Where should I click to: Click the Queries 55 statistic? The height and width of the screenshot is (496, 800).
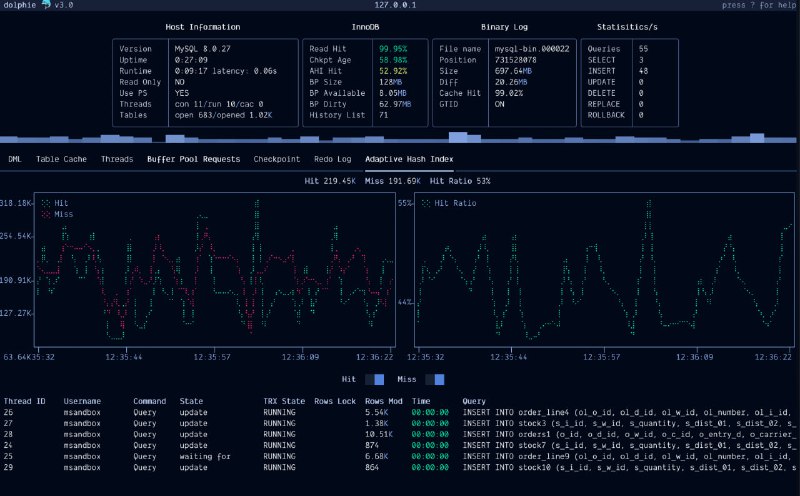(x=643, y=49)
